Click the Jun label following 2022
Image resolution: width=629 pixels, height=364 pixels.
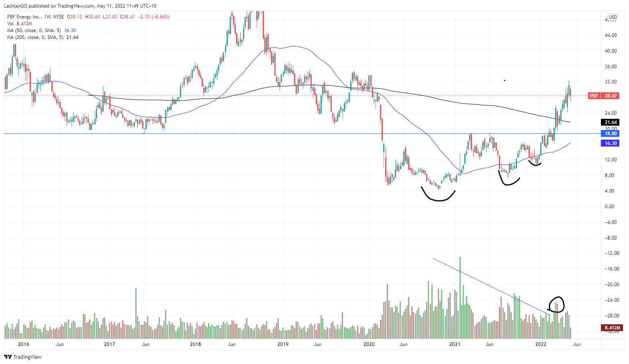pos(577,344)
